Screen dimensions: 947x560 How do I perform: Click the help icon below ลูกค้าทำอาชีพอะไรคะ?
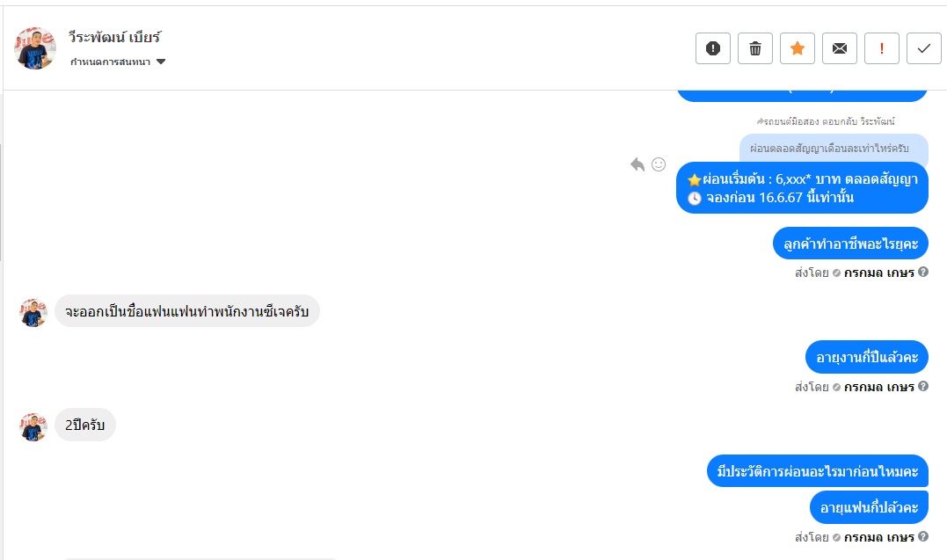click(923, 273)
